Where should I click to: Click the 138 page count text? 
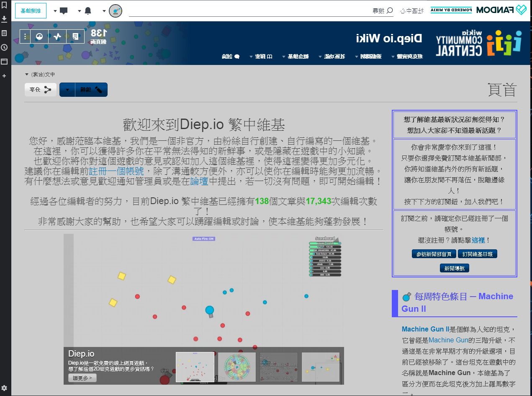(x=99, y=33)
